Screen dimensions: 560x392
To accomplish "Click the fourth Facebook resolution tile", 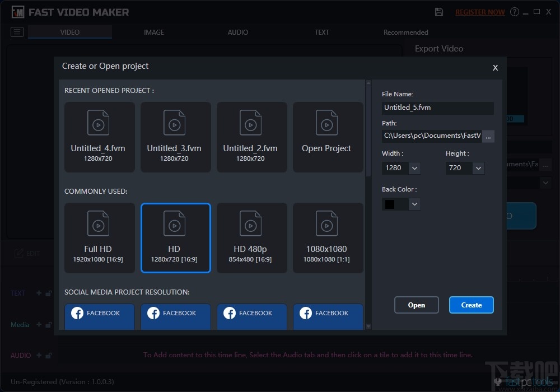I will pos(328,316).
